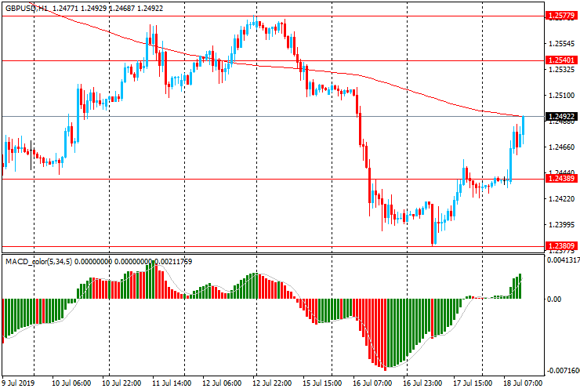Click the MACD_color(5,34,5) indicator label
The width and height of the screenshot is (580, 392).
(x=39, y=262)
